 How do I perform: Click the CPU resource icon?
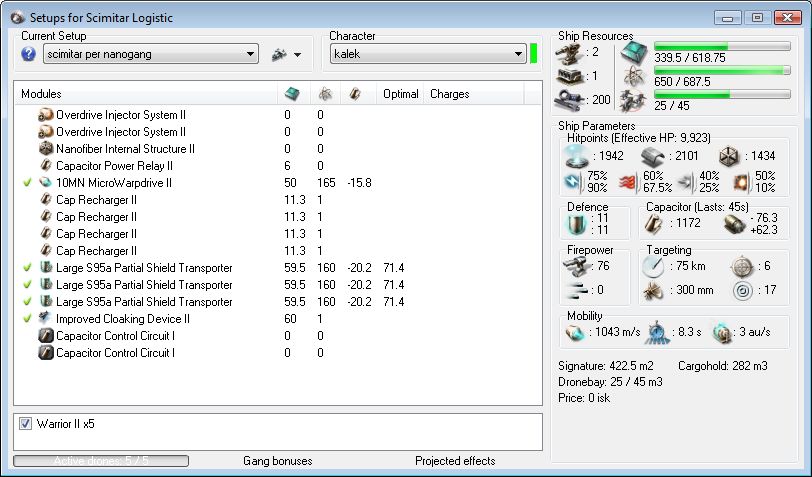click(x=634, y=52)
